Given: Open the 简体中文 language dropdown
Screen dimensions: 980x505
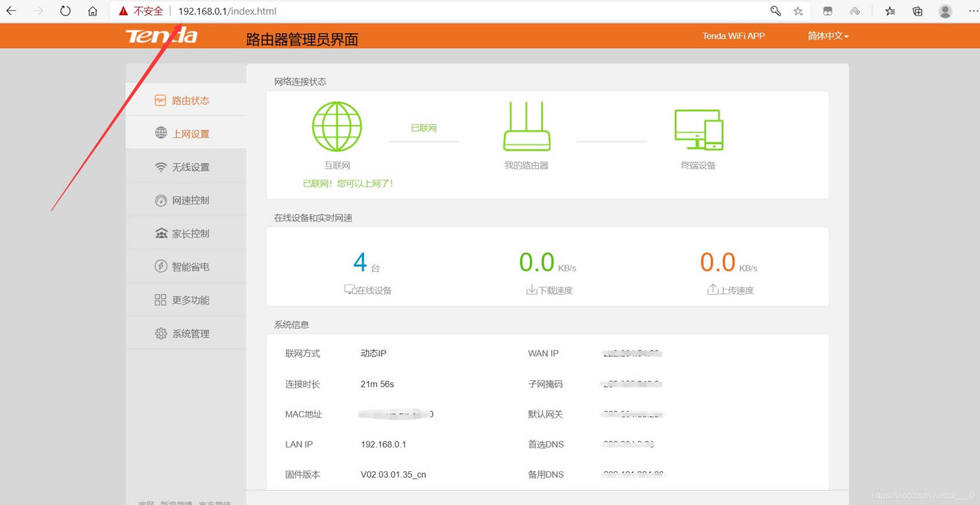Looking at the screenshot, I should (828, 36).
